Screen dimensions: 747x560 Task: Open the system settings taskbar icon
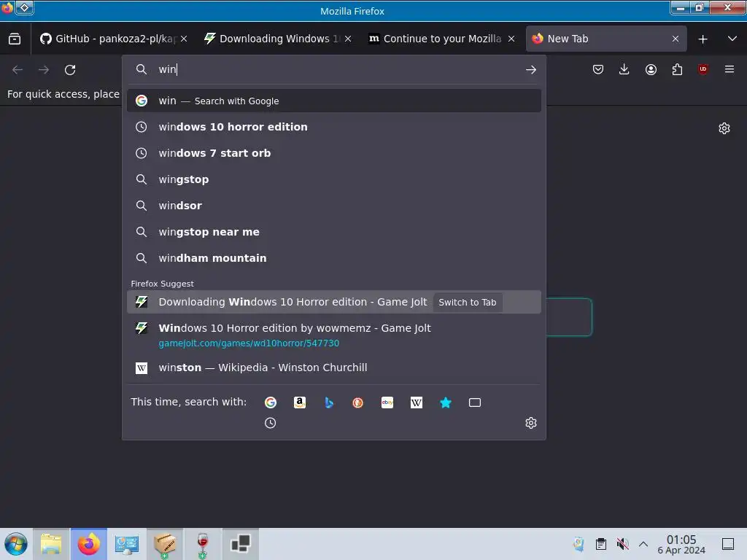pos(127,544)
